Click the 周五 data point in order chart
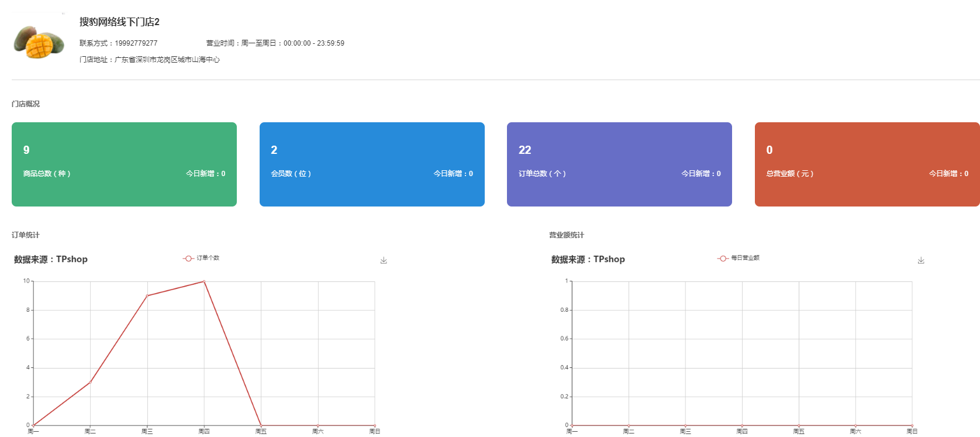 click(261, 425)
